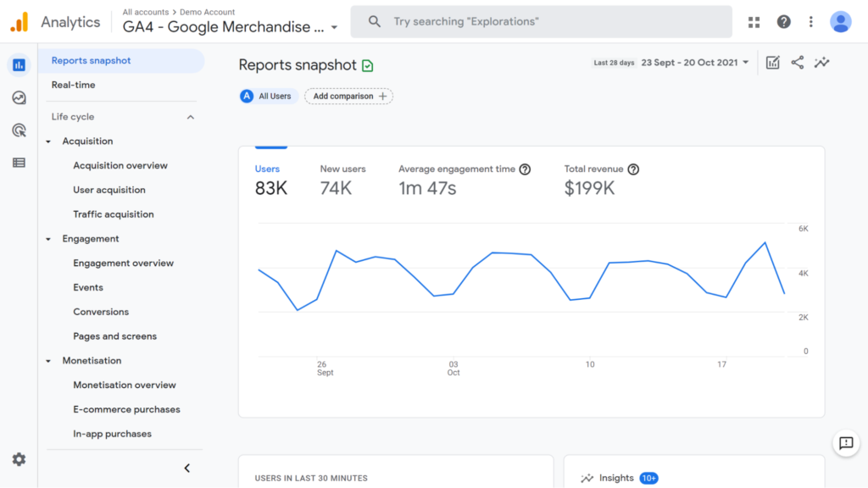Open the user account avatar
Image resolution: width=868 pixels, height=488 pixels.
[840, 21]
